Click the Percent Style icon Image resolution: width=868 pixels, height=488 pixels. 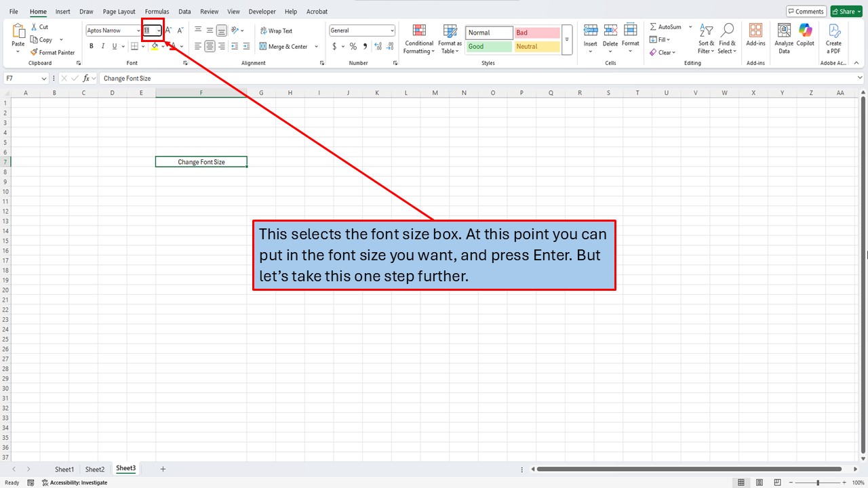point(353,46)
